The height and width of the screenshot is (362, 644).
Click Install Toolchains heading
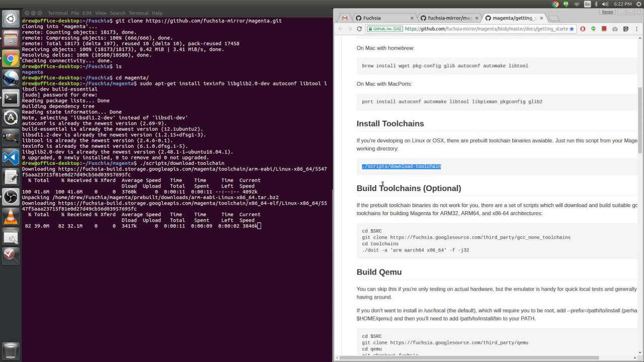390,124
